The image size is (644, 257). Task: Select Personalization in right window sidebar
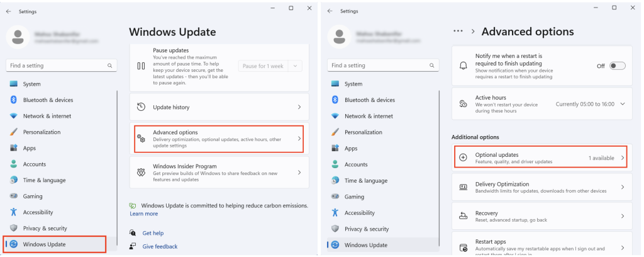point(383,132)
